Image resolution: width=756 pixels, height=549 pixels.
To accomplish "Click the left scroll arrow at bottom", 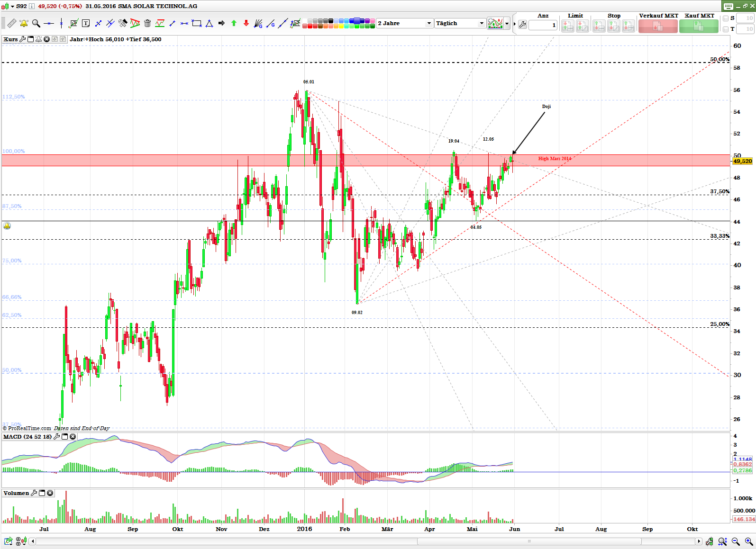I will tap(33, 541).
